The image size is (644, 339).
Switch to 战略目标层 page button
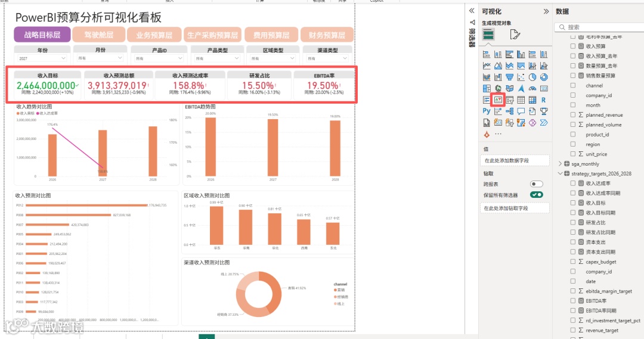42,35
